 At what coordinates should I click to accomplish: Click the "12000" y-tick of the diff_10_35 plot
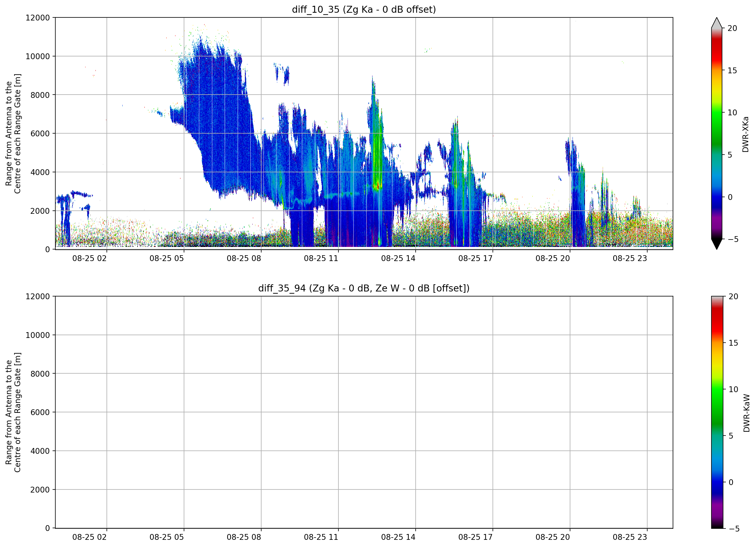[x=38, y=18]
